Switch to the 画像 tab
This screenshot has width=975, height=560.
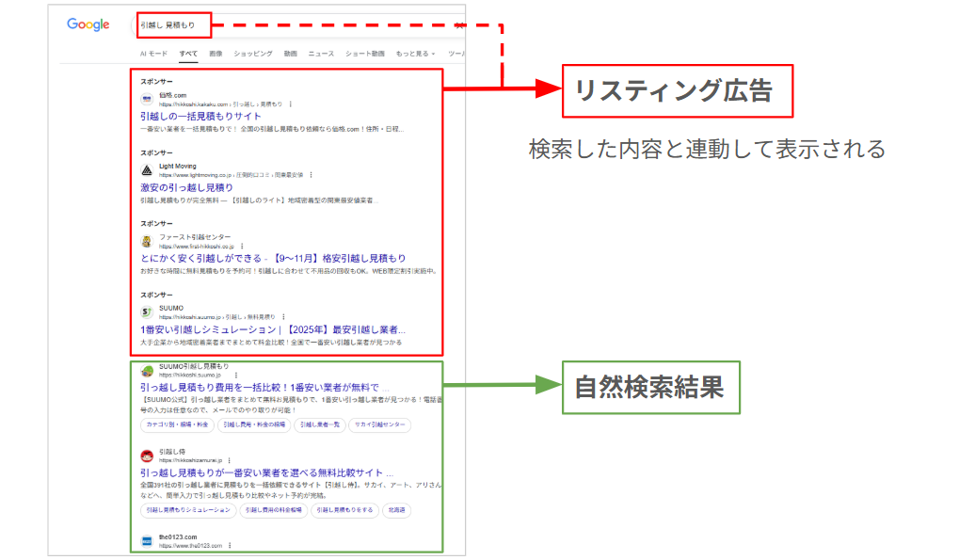point(216,54)
